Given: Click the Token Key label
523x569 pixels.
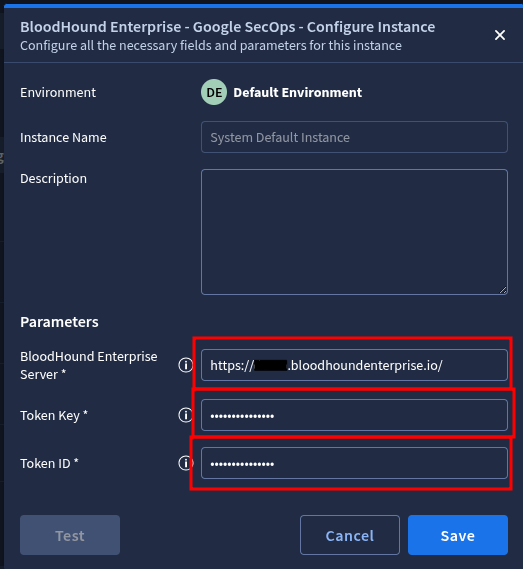Looking at the screenshot, I should pos(54,416).
